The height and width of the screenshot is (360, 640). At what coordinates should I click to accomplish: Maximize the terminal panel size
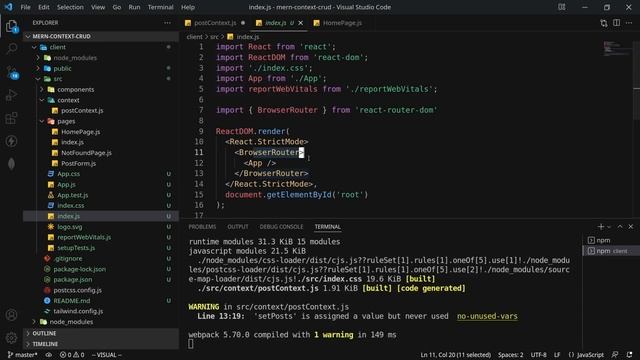pos(620,227)
